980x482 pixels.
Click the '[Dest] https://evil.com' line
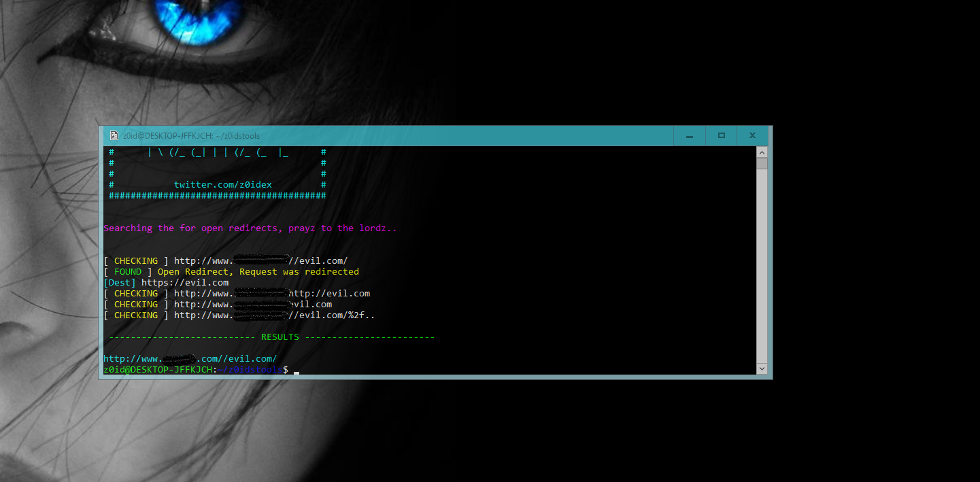(166, 283)
